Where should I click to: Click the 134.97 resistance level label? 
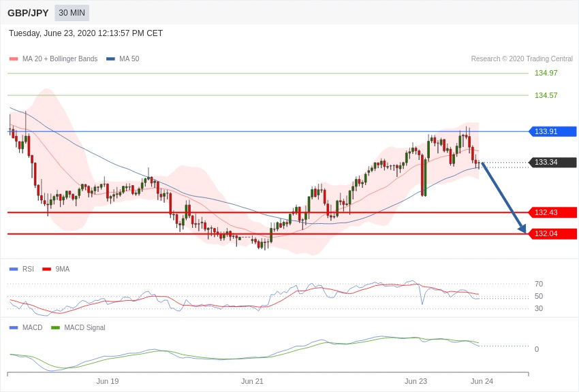546,73
